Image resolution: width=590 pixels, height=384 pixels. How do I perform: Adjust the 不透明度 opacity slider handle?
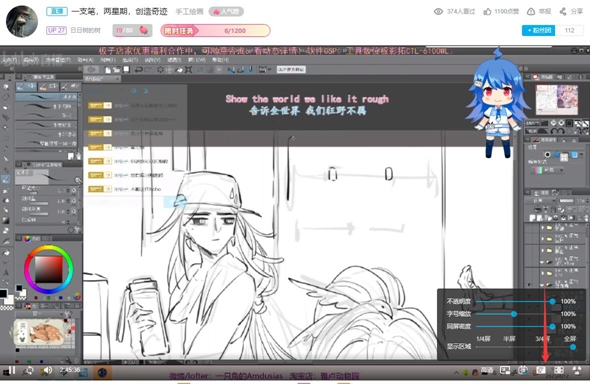click(x=552, y=301)
